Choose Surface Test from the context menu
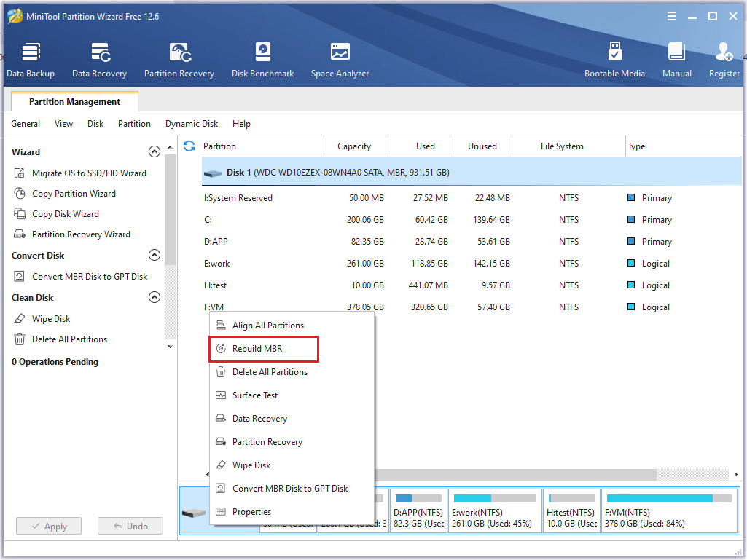This screenshot has width=747, height=560. (x=255, y=395)
